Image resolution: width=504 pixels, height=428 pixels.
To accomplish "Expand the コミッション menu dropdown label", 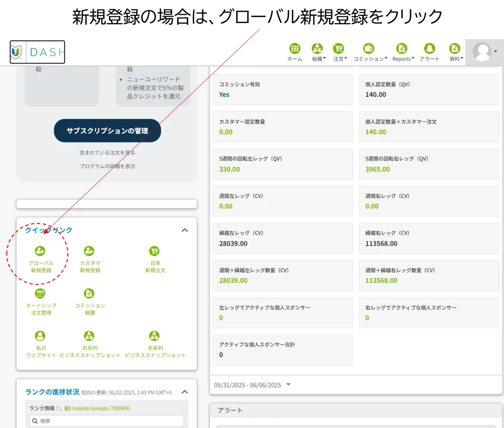I will [x=370, y=59].
